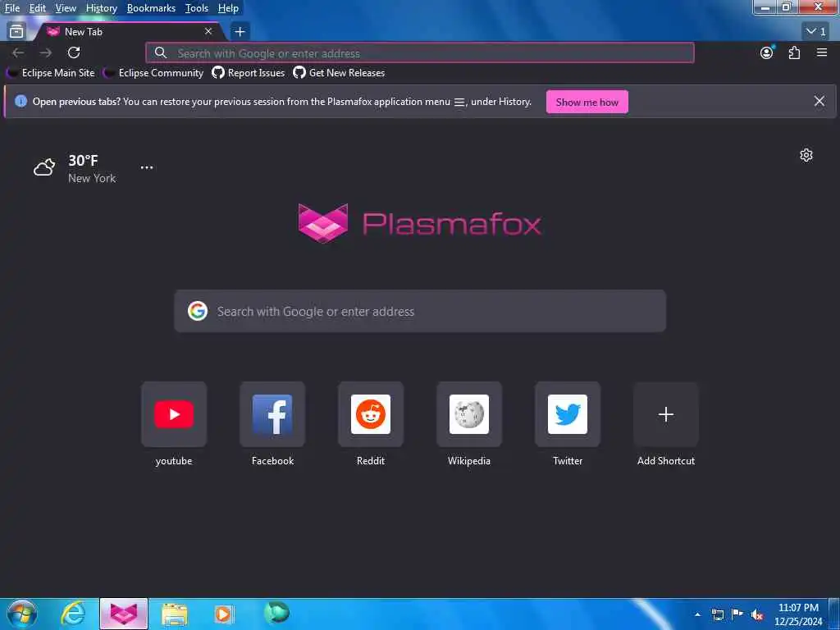Open the weather widget options menu
Screen dimensions: 840x630
pos(147,167)
